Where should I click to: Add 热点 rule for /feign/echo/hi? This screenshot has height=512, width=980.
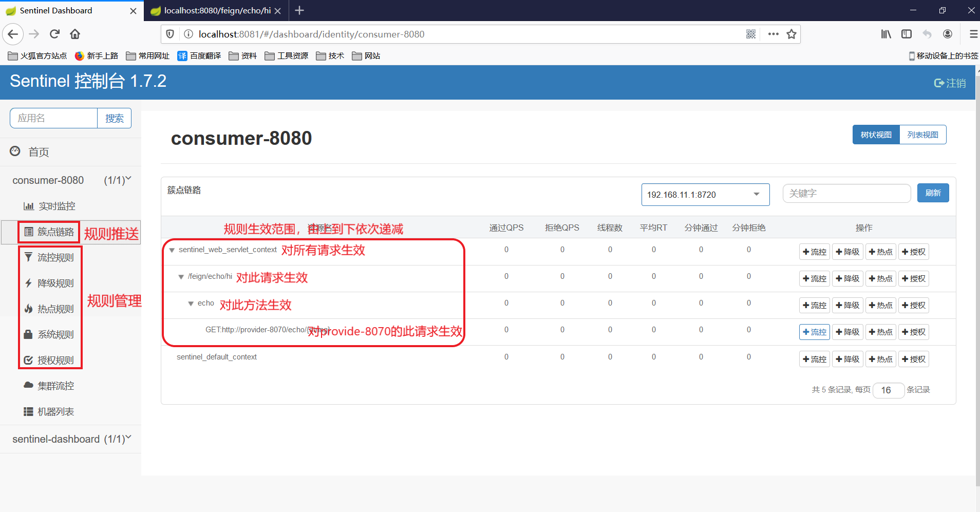coord(881,278)
